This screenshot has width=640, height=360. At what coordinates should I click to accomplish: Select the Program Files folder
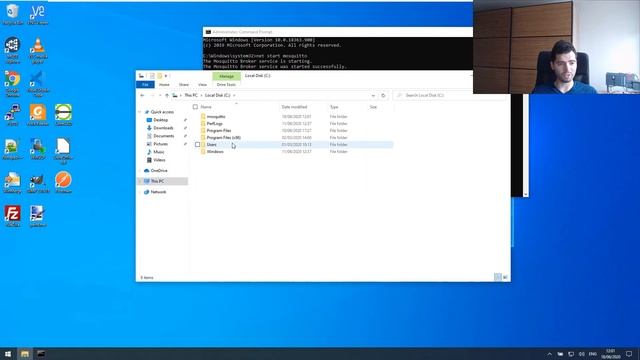point(219,131)
